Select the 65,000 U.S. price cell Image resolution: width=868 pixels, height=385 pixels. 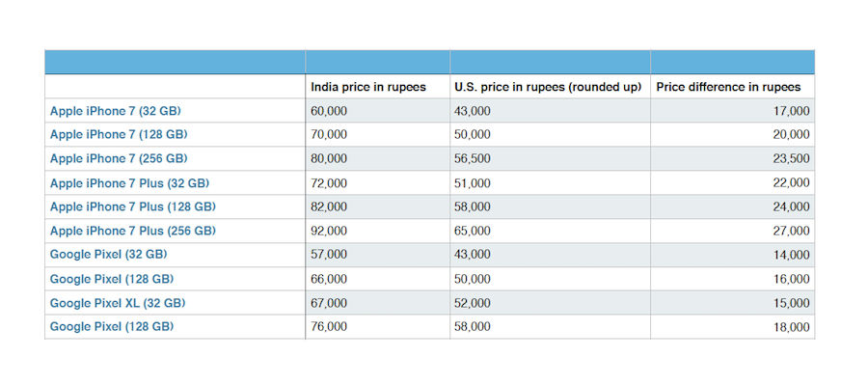tap(551, 231)
